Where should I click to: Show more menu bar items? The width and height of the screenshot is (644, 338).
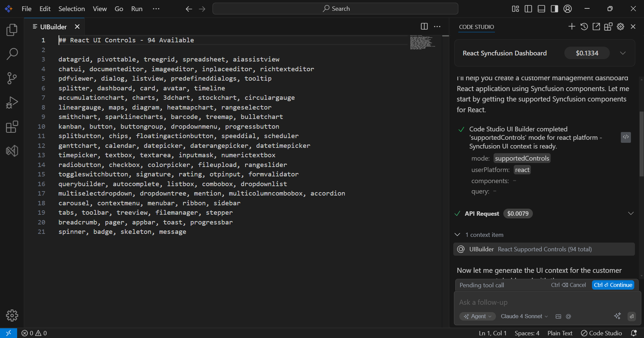pos(156,9)
